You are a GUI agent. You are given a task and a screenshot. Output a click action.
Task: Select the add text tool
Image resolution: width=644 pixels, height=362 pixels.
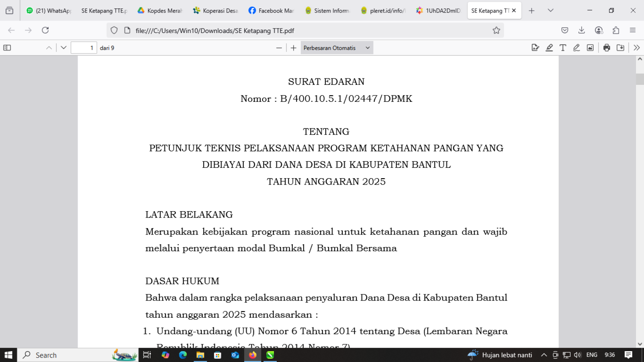click(563, 48)
